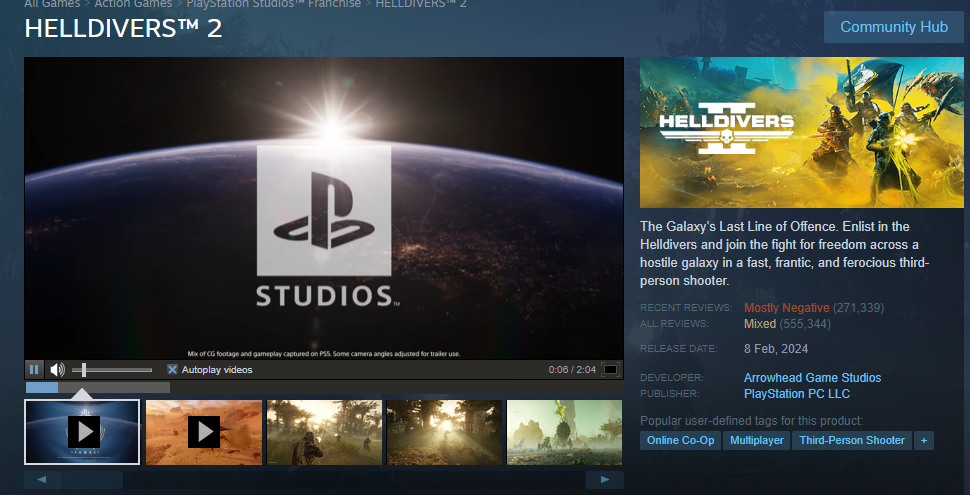Viewport: 970px width, 495px height.
Task: Expand more tags with plus button
Action: pyautogui.click(x=924, y=441)
